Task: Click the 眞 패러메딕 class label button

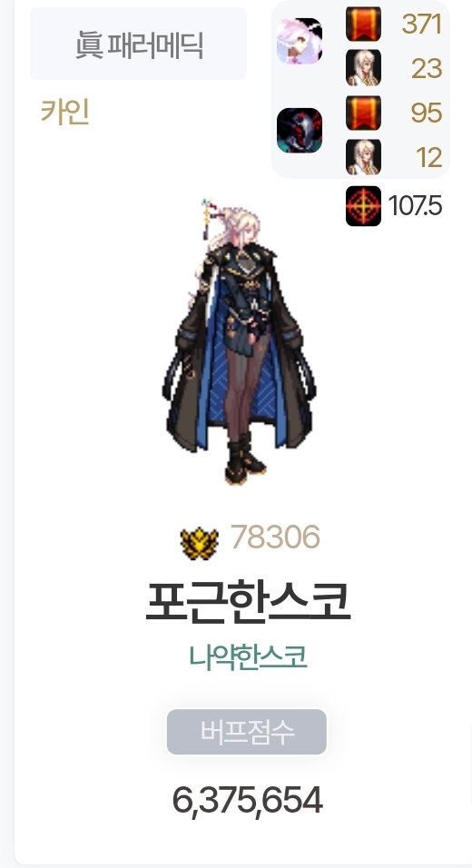Action: click(x=138, y=44)
